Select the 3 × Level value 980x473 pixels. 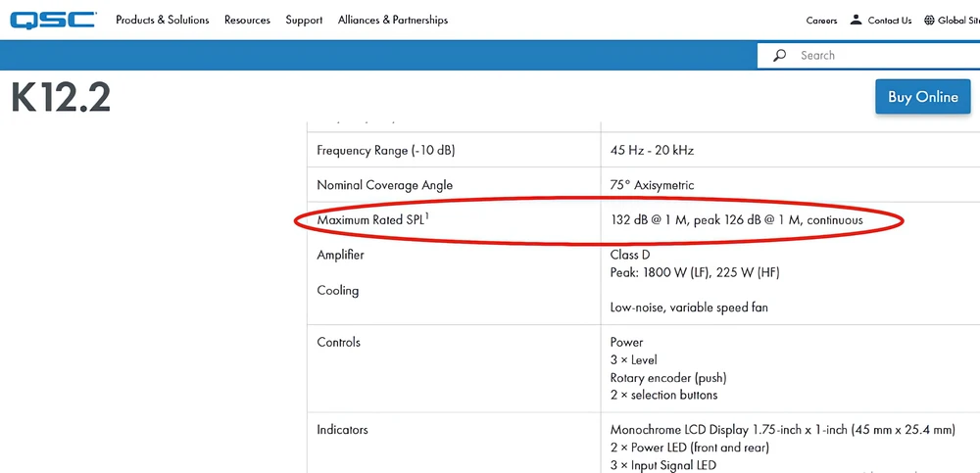coord(634,360)
